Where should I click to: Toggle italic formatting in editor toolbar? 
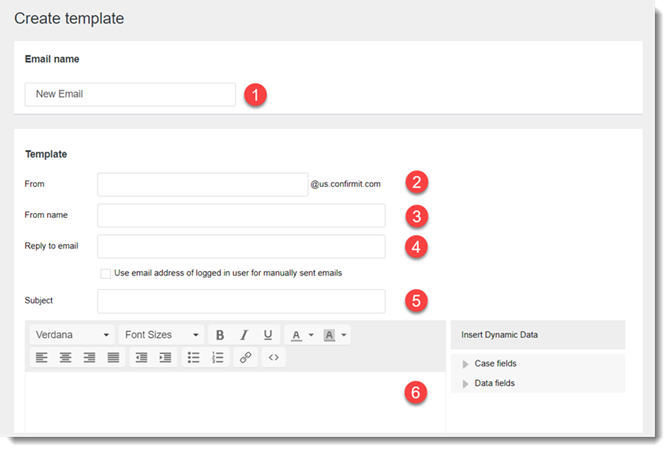point(244,335)
